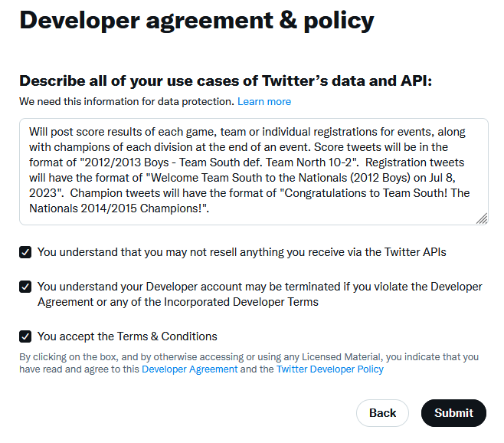Go back with the Back button
504x443 pixels.
pos(382,413)
